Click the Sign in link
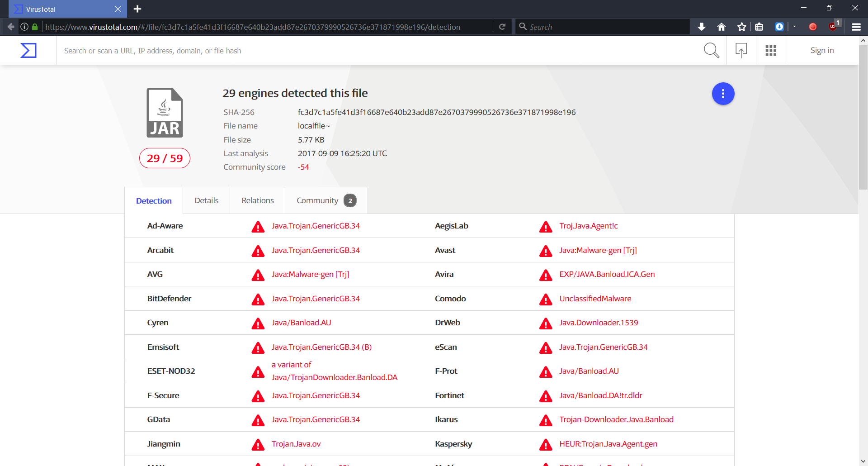Screen dimensions: 868x466 (x=822, y=50)
